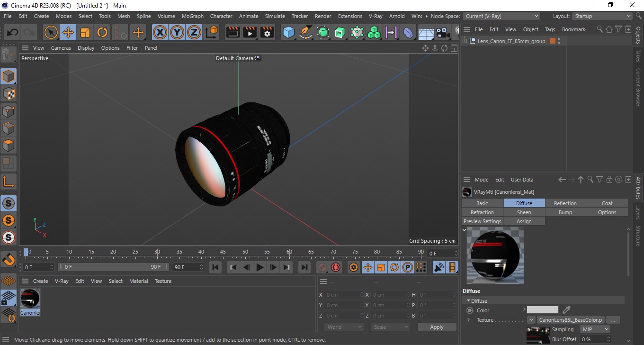Viewport: 644px width, 345px height.
Task: Activate the Move tool in top toolbar
Action: [68, 32]
